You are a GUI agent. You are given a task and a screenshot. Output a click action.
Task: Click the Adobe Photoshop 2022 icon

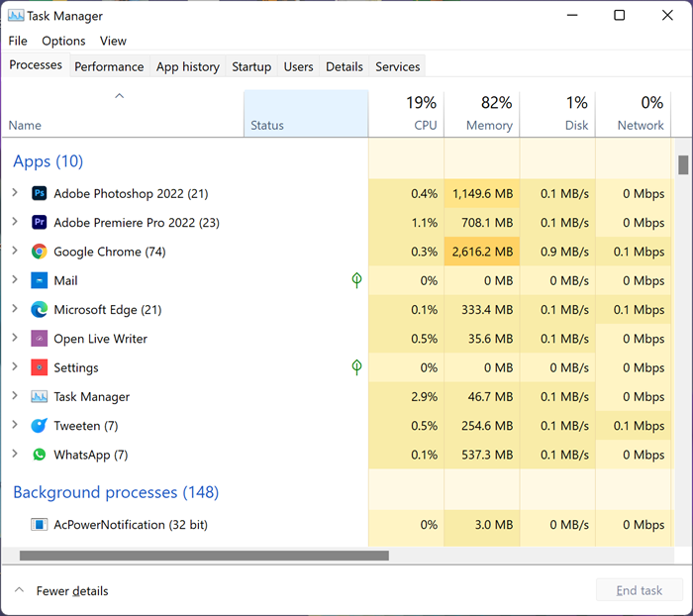[39, 193]
